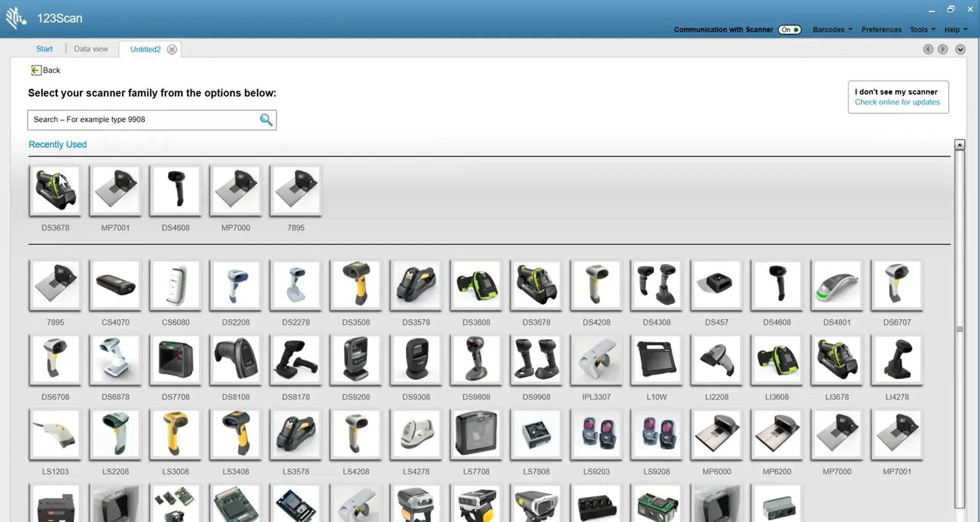
Task: Click the 123Scan Zebra logo
Action: 16,18
